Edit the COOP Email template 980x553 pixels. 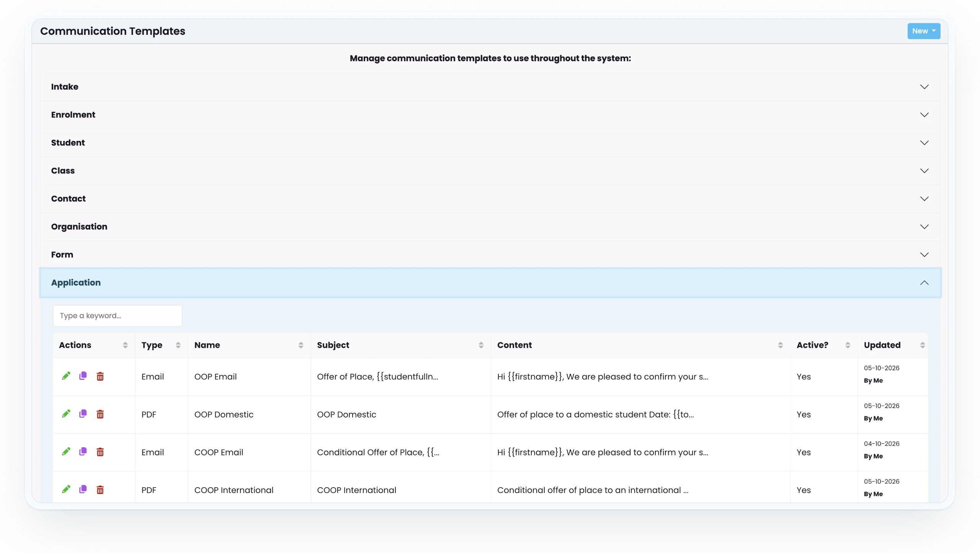coord(66,452)
